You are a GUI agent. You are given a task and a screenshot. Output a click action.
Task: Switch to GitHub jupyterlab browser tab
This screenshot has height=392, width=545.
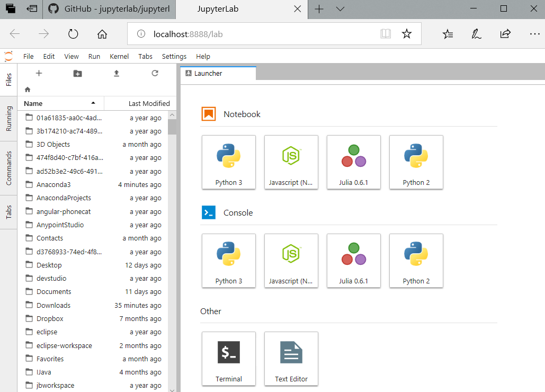tap(110, 9)
